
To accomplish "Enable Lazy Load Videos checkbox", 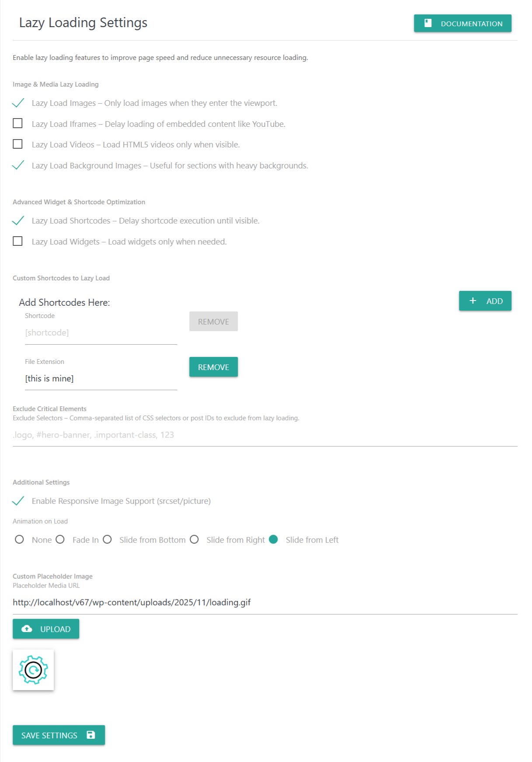I will pos(18,144).
